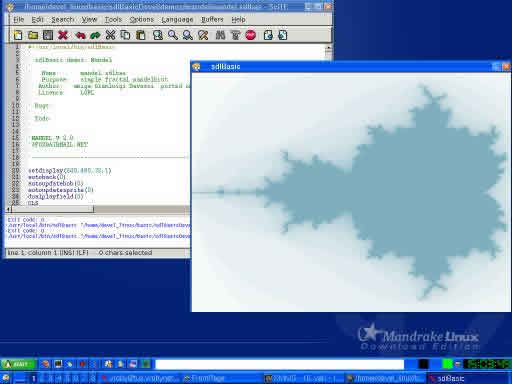The image size is (512, 384).
Task: Click the white taskbar command input field
Action: pos(279,364)
